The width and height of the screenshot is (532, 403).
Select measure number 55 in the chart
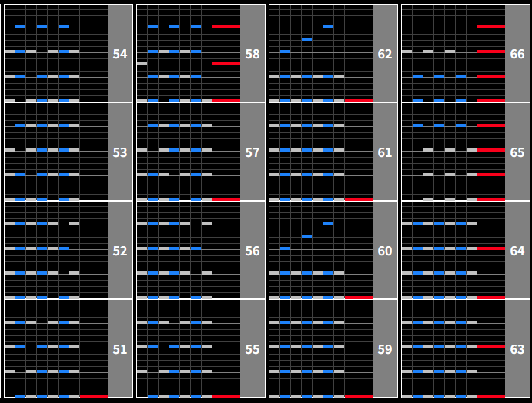tap(253, 349)
